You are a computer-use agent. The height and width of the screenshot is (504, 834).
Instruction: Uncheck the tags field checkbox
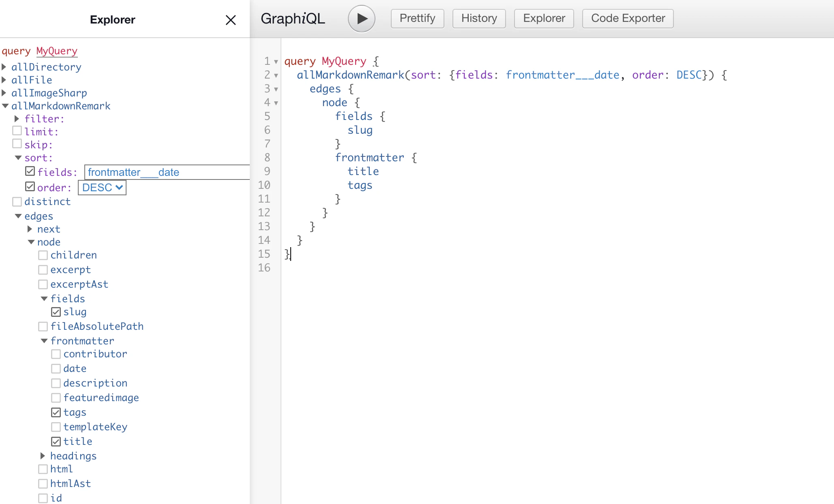pos(56,412)
